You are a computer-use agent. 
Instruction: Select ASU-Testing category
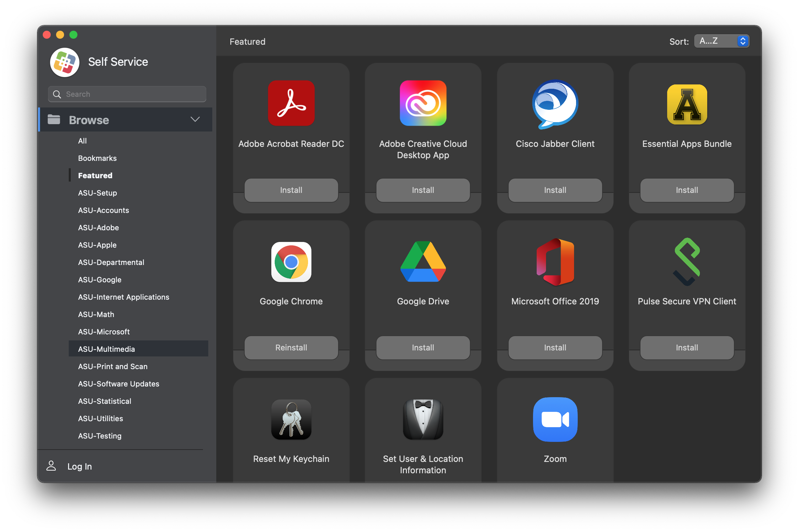click(99, 436)
